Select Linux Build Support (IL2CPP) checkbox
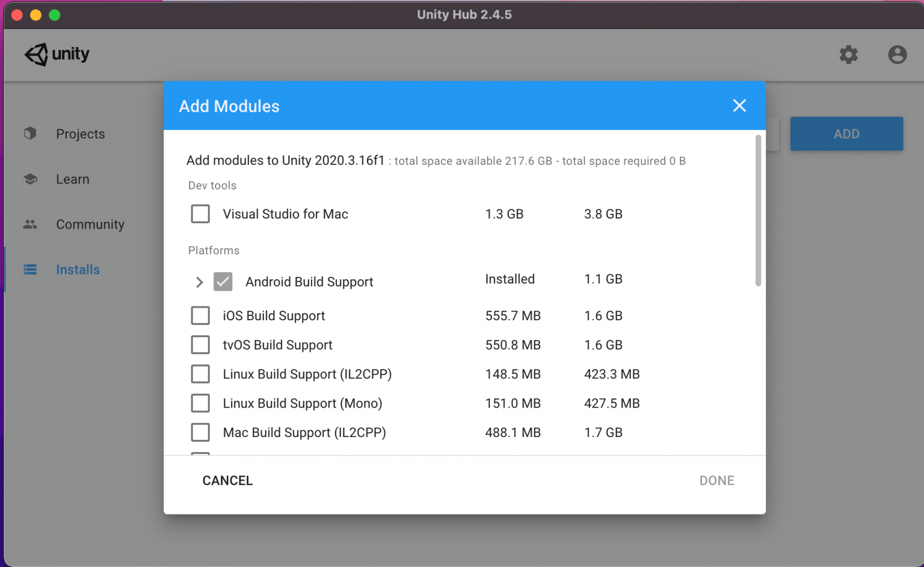 click(x=200, y=374)
